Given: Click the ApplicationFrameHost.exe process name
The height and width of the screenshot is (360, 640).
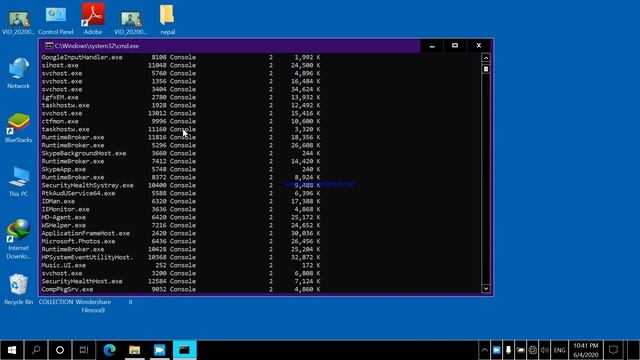Looking at the screenshot, I should [85, 233].
